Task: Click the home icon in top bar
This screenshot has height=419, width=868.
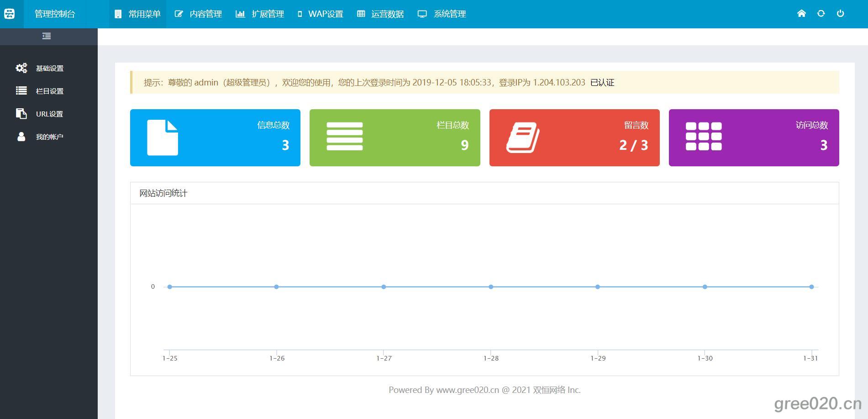Action: [801, 14]
